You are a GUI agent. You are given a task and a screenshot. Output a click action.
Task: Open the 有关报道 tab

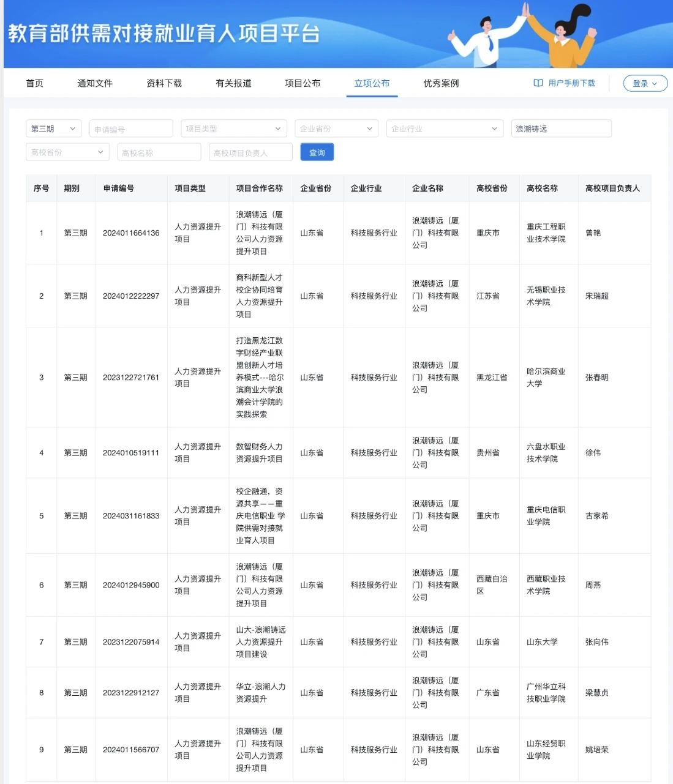pos(233,83)
